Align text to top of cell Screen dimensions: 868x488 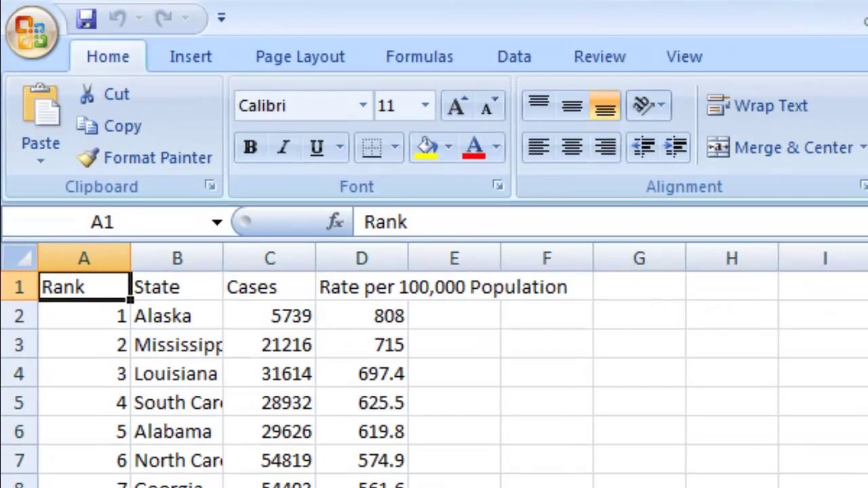coord(538,106)
